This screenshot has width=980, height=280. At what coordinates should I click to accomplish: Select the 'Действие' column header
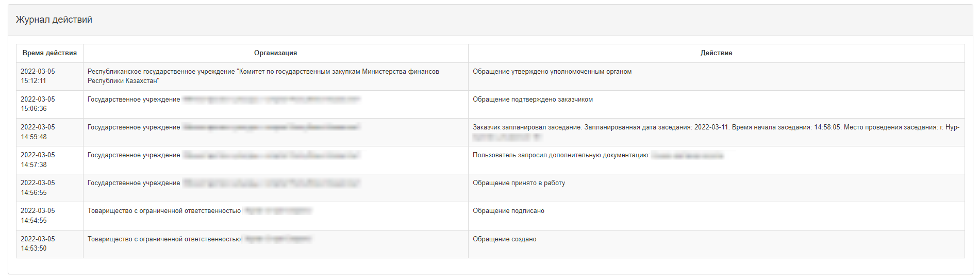[716, 53]
